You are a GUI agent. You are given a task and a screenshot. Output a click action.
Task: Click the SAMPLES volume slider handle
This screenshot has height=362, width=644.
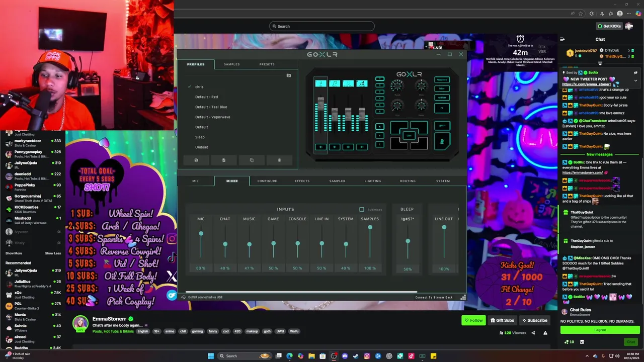pyautogui.click(x=370, y=228)
